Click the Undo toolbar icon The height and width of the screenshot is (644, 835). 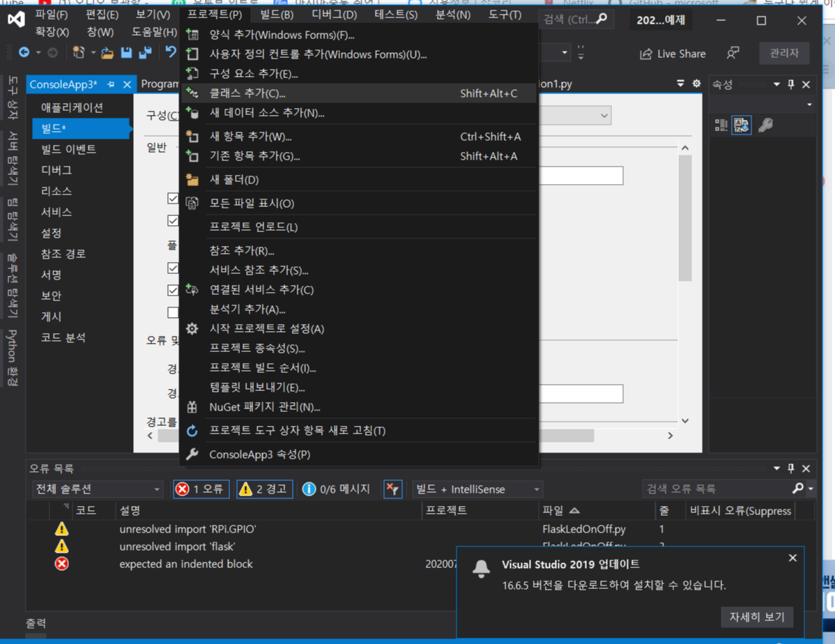170,52
